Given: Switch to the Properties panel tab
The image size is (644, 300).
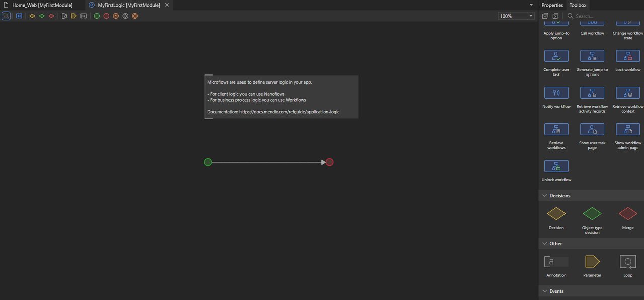Looking at the screenshot, I should 552,5.
